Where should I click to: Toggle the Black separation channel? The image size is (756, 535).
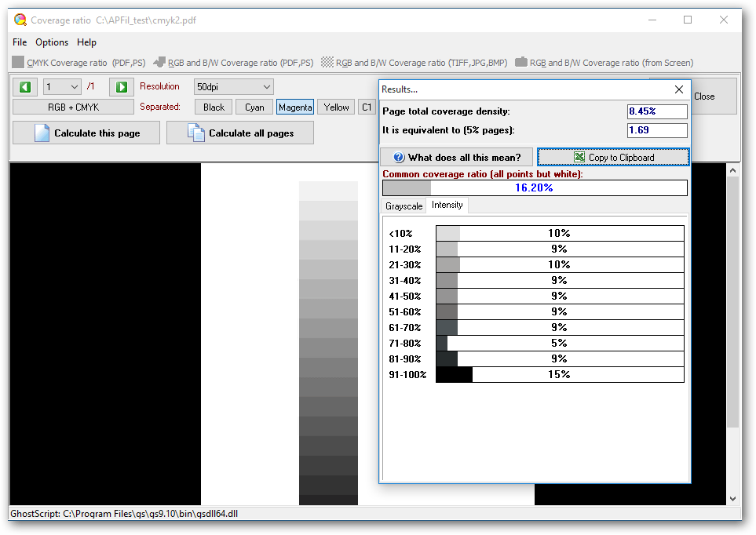(x=213, y=107)
